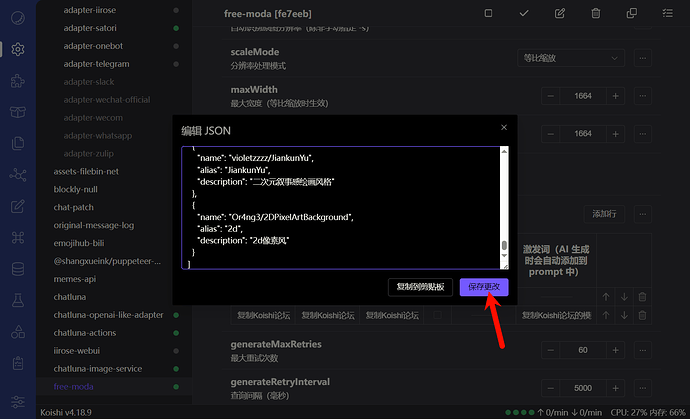Toggle status dot beside adapter-satori

176,27
